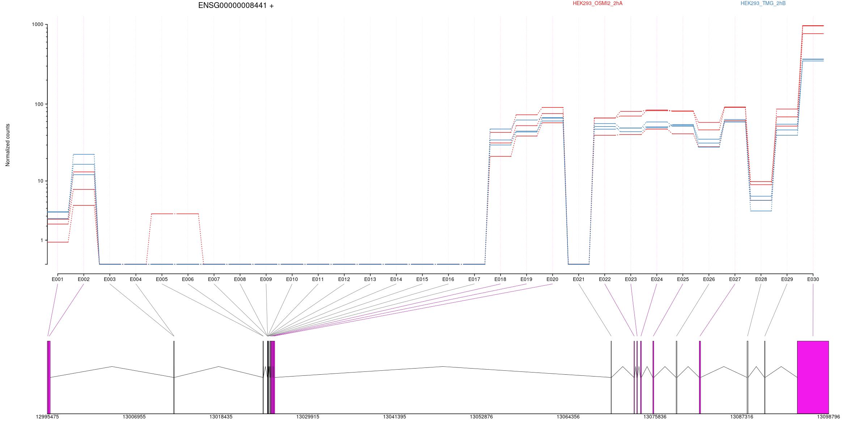Click exon label E019
This screenshot has height=434, width=868.
click(526, 279)
